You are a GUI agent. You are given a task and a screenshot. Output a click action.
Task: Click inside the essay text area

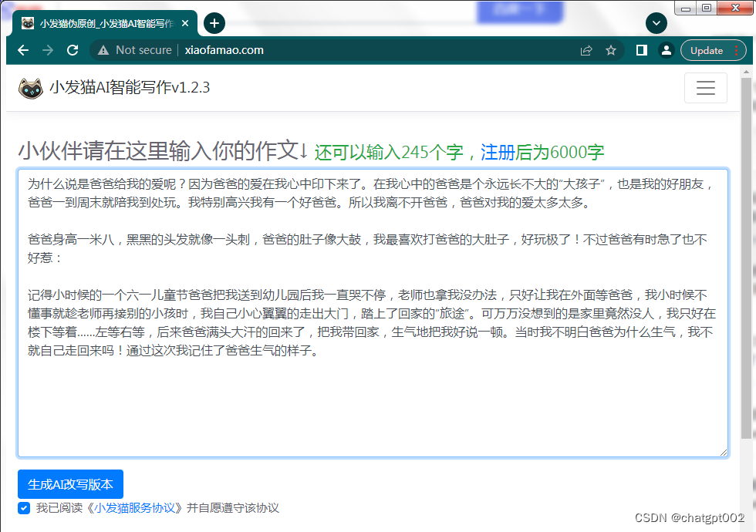coord(373,313)
